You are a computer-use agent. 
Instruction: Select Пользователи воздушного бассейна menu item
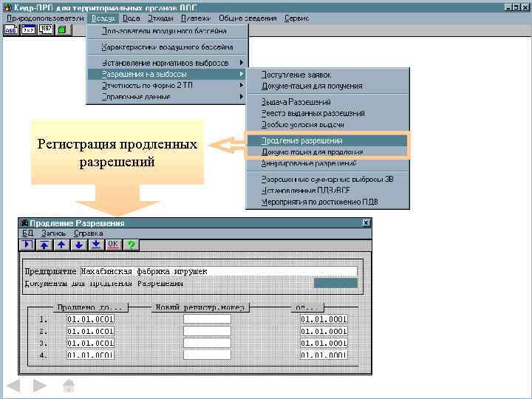pos(168,31)
